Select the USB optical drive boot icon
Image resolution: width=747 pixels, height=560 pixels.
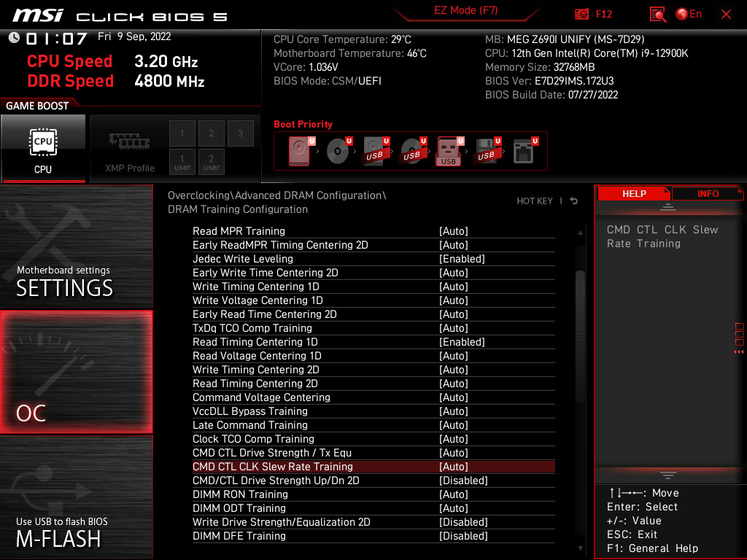[x=413, y=151]
